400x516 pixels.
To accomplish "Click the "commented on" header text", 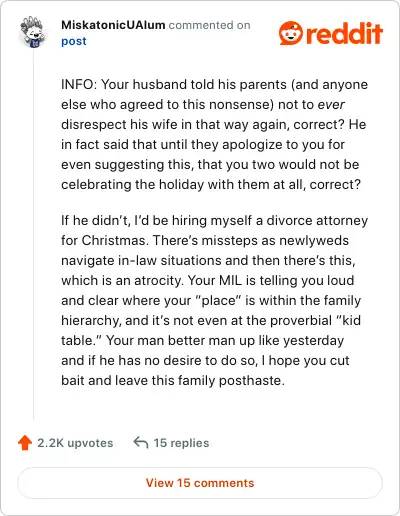I will pyautogui.click(x=209, y=25).
